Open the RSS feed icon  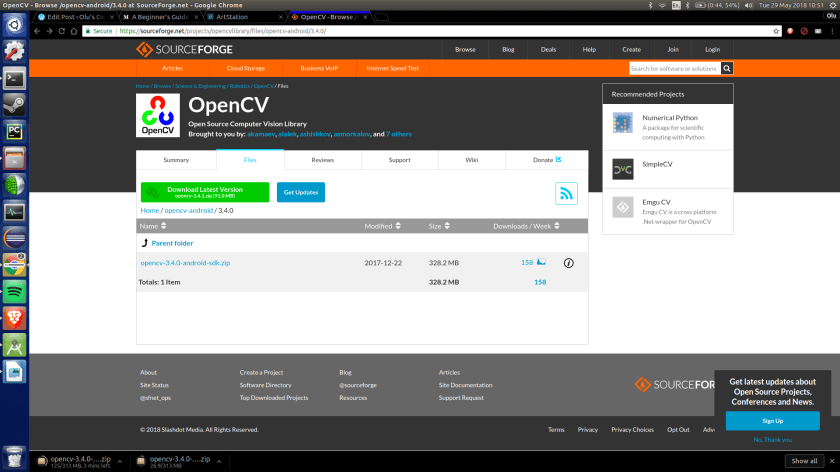(x=566, y=193)
